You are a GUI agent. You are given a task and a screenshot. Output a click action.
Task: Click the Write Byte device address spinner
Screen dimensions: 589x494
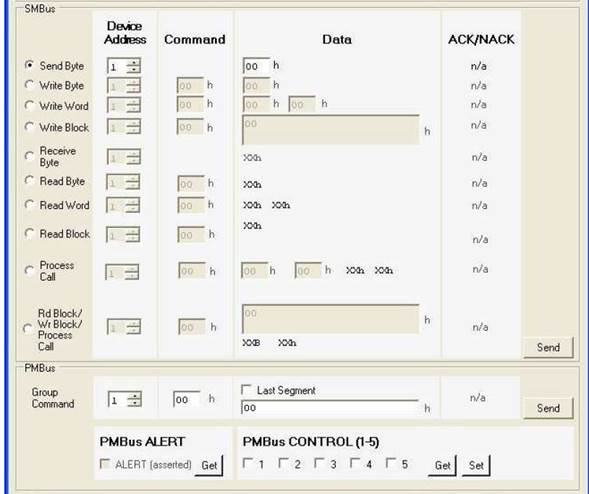[x=124, y=86]
